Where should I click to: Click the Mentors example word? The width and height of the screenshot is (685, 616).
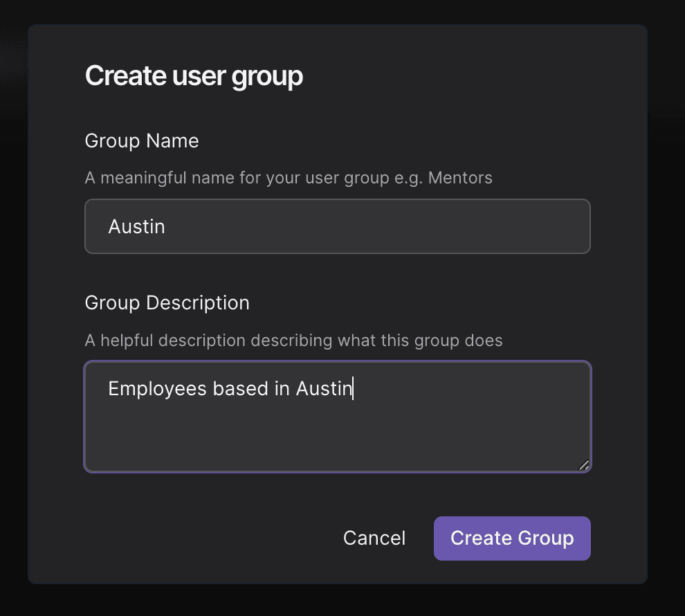(x=460, y=178)
